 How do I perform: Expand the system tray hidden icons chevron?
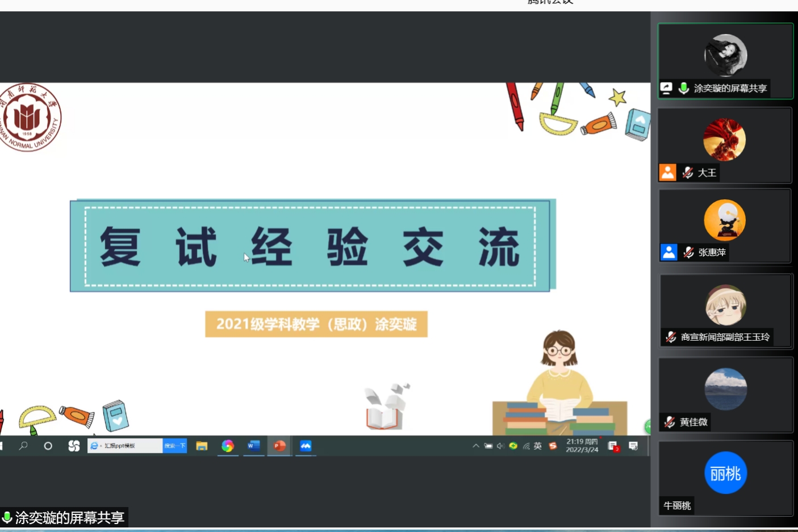click(x=476, y=446)
